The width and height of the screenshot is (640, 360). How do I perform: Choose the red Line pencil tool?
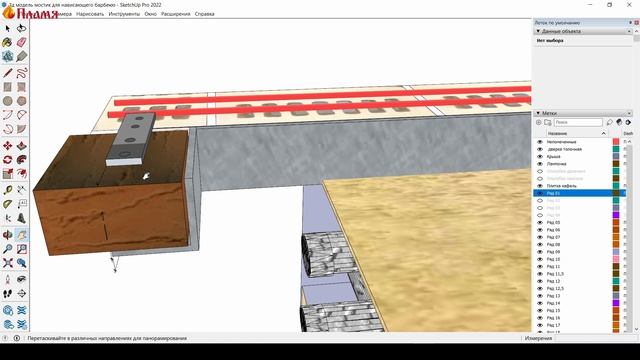tap(7, 73)
